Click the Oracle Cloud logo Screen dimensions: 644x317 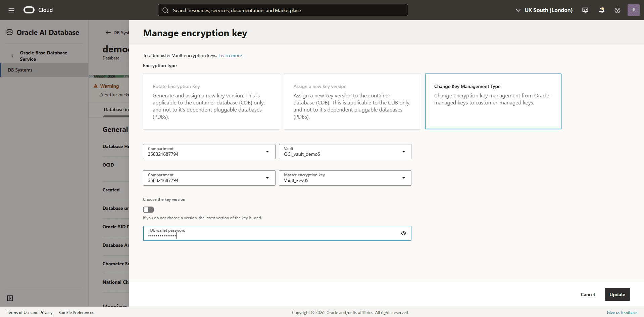pos(38,10)
